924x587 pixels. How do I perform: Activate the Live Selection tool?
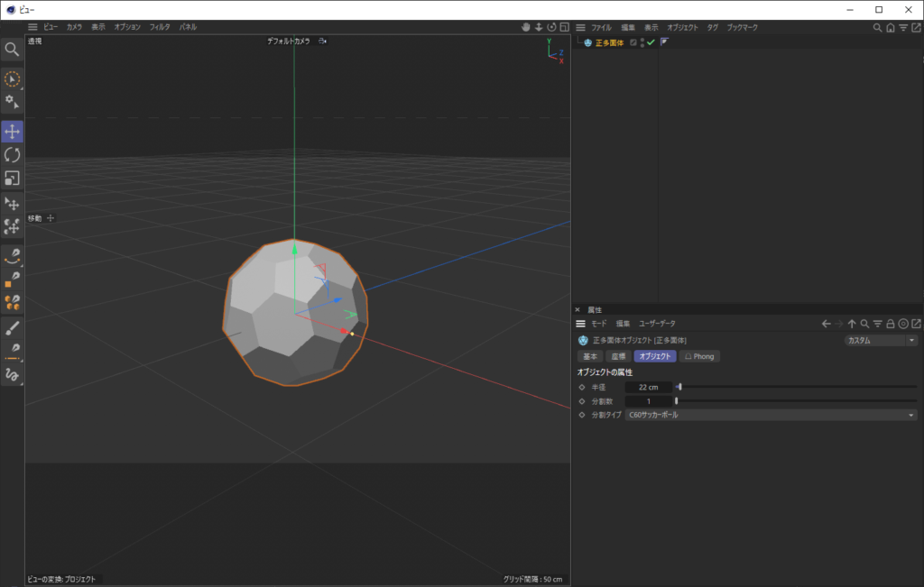(x=13, y=79)
